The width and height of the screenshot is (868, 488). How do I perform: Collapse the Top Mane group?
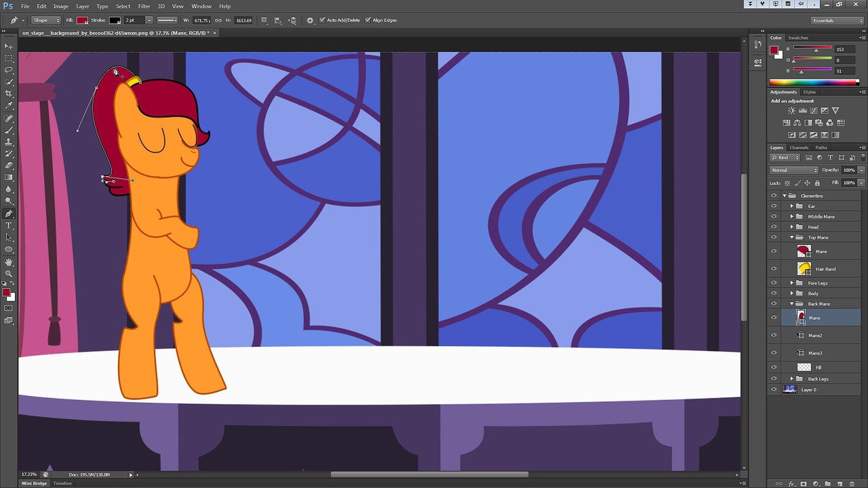pos(791,237)
